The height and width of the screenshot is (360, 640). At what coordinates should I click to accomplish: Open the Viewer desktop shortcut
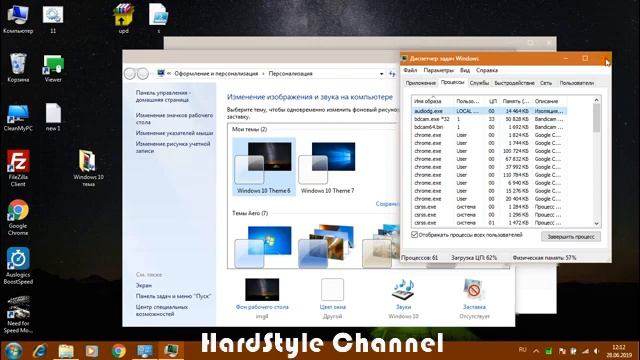(53, 68)
